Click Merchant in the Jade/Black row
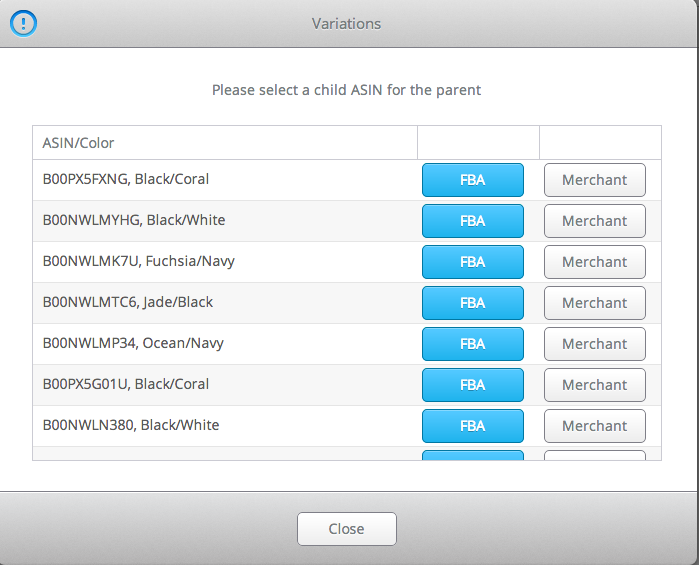This screenshot has width=699, height=565. pos(595,303)
